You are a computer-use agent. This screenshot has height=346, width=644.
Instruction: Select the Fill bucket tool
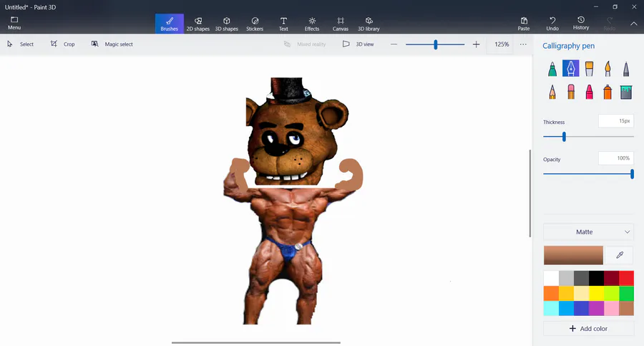click(x=626, y=92)
